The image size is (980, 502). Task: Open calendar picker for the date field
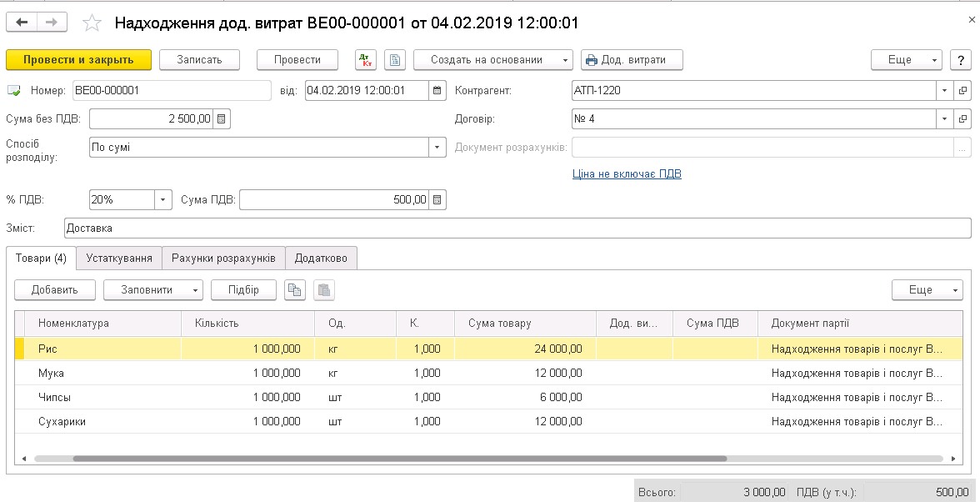pos(437,91)
